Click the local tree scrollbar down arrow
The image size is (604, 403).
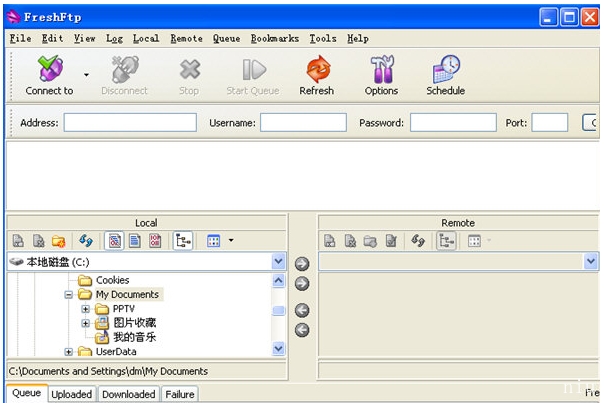point(279,348)
